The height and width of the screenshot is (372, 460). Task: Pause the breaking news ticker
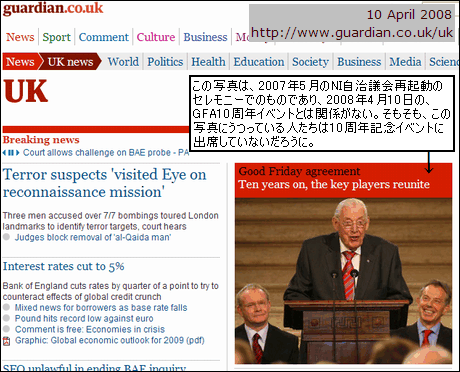11,153
